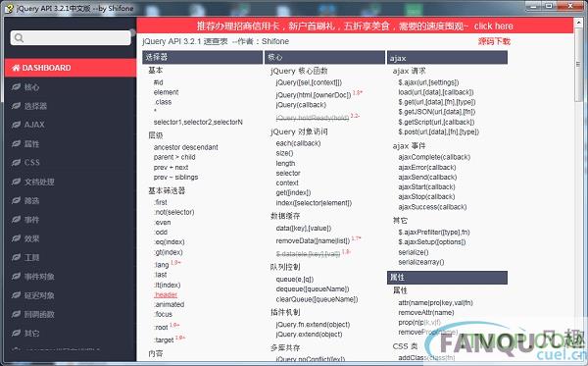Viewport: 588px width, 366px height.
Task: Click the leaf icon beside 核心
Action: pyautogui.click(x=16, y=87)
